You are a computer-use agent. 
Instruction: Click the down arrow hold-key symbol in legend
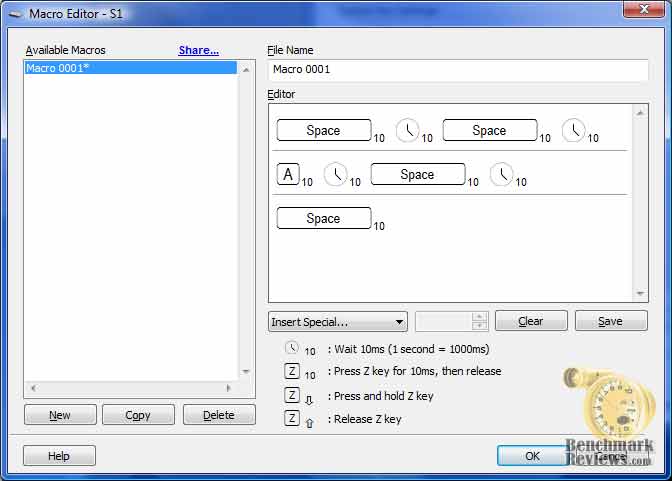(x=309, y=400)
